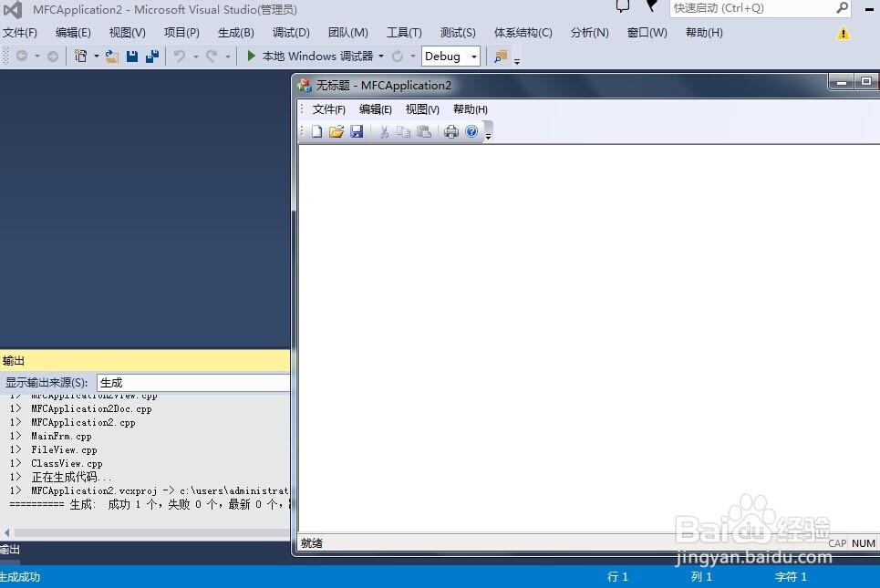
Task: Click Open File folder icon in Visual Studio toolbar
Action: pyautogui.click(x=111, y=57)
